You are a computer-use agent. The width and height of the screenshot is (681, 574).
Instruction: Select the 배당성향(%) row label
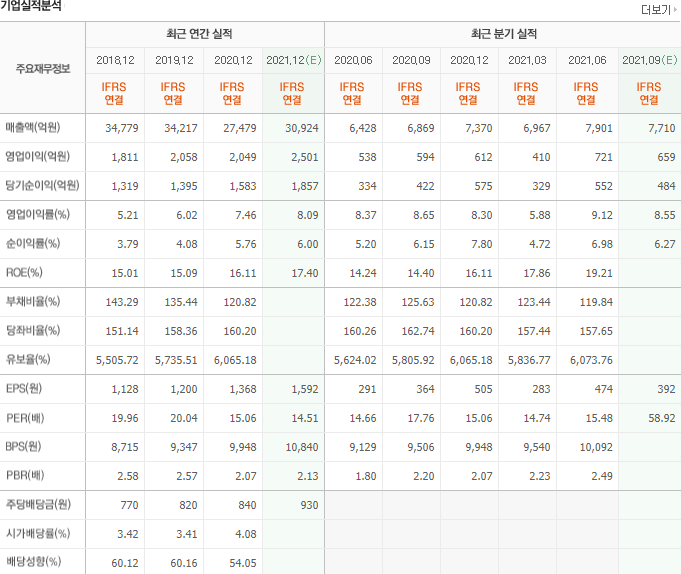point(33,562)
